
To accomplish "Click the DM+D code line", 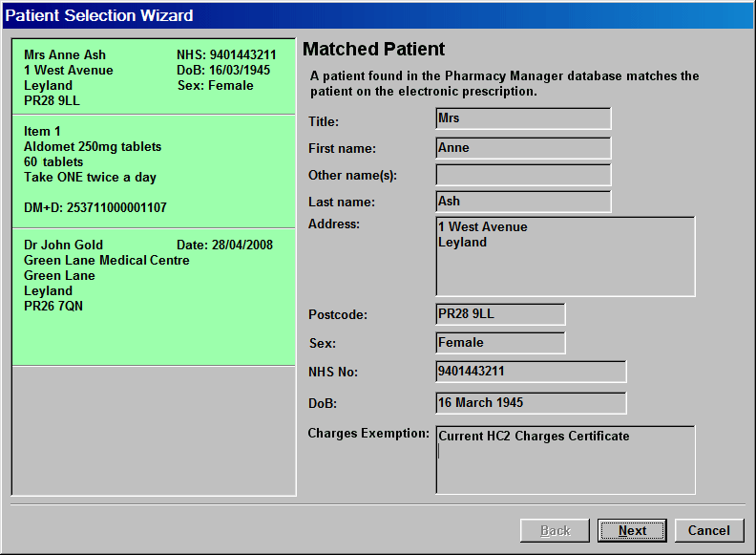I will coord(95,207).
